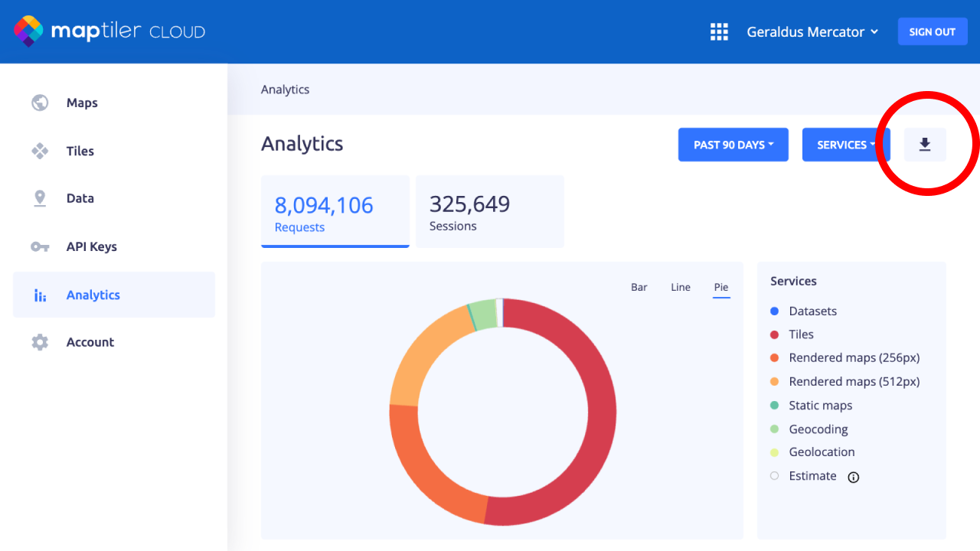Select the Tiles icon in sidebar
This screenshot has width=980, height=551.
click(x=40, y=151)
